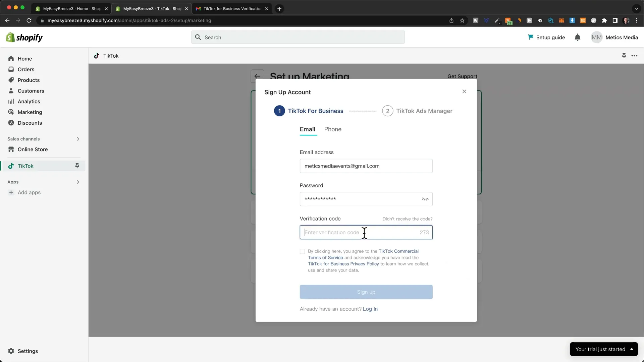The image size is (644, 362).
Task: Toggle password visibility eye icon
Action: [425, 199]
